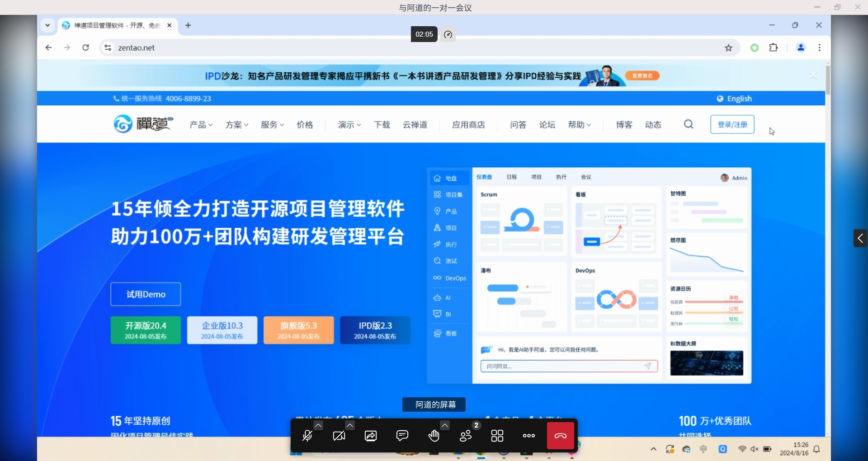This screenshot has width=868, height=461.
Task: Show the meeting participants list
Action: click(466, 436)
